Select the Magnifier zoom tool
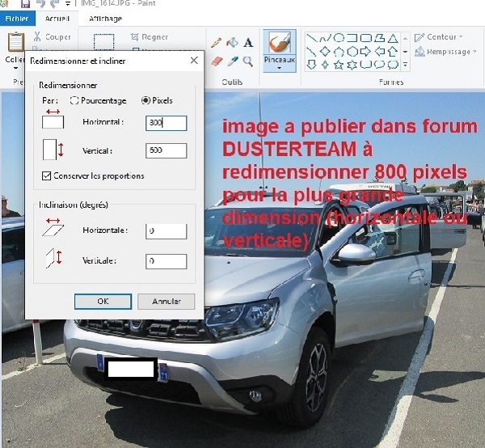 (x=248, y=61)
